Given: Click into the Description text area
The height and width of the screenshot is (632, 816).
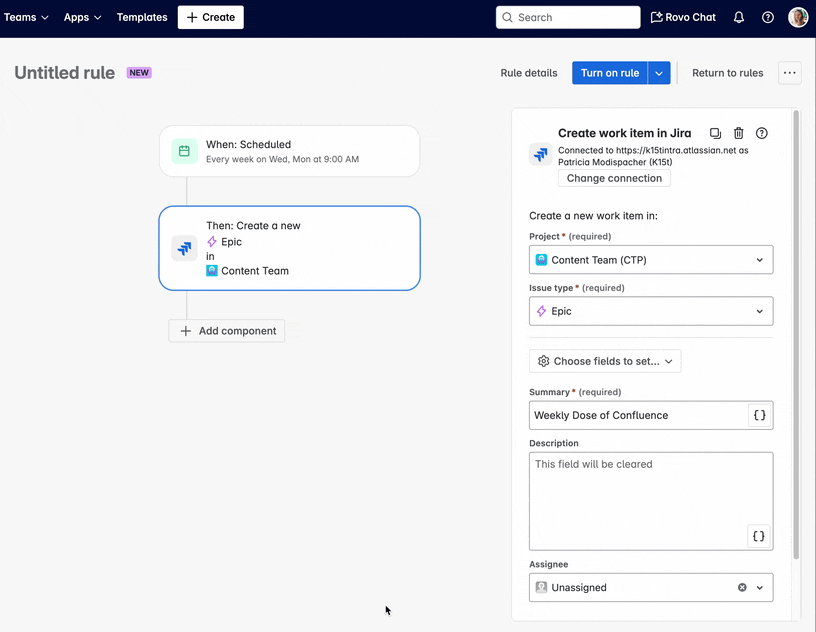Looking at the screenshot, I should tap(651, 501).
